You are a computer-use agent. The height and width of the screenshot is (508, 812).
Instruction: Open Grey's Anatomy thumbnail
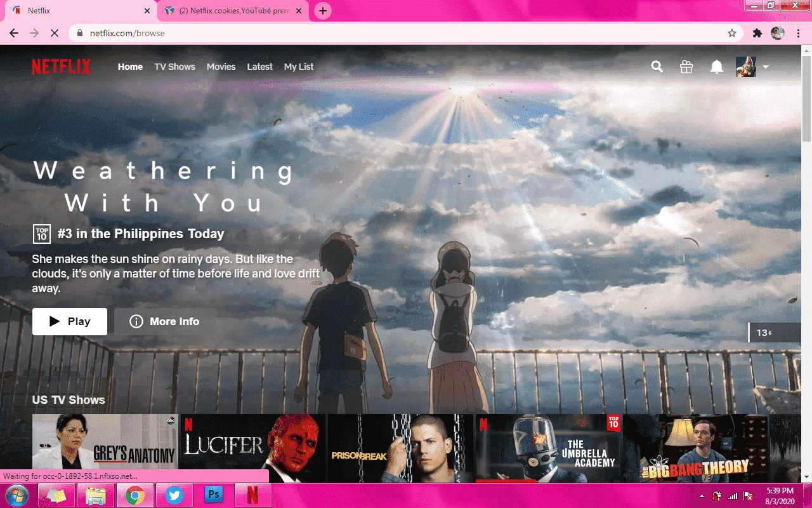(x=105, y=448)
